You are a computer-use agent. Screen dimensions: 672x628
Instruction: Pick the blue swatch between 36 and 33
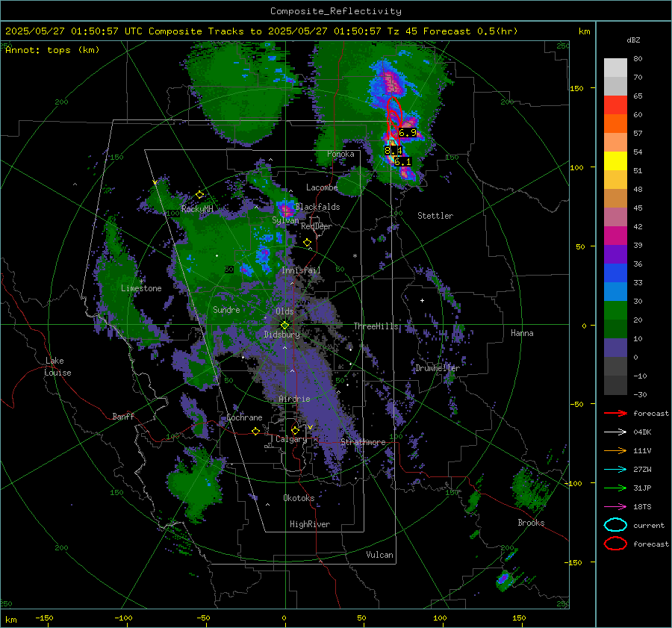click(x=615, y=273)
